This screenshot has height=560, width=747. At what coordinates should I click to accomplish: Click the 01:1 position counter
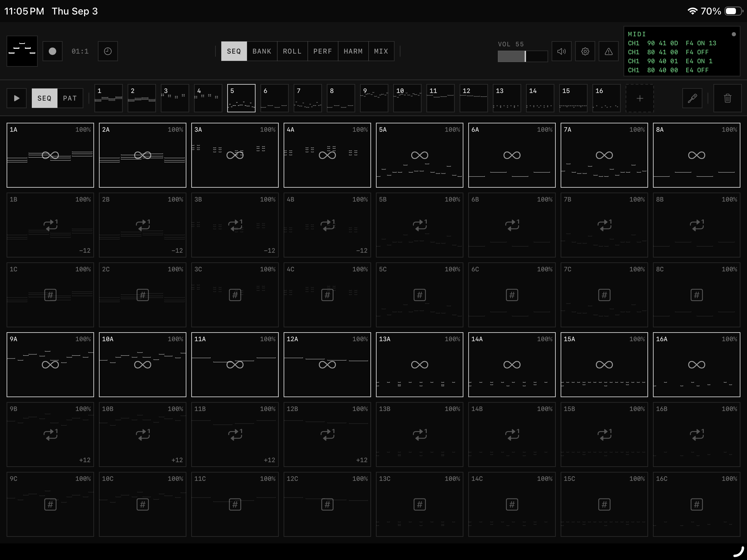point(80,52)
